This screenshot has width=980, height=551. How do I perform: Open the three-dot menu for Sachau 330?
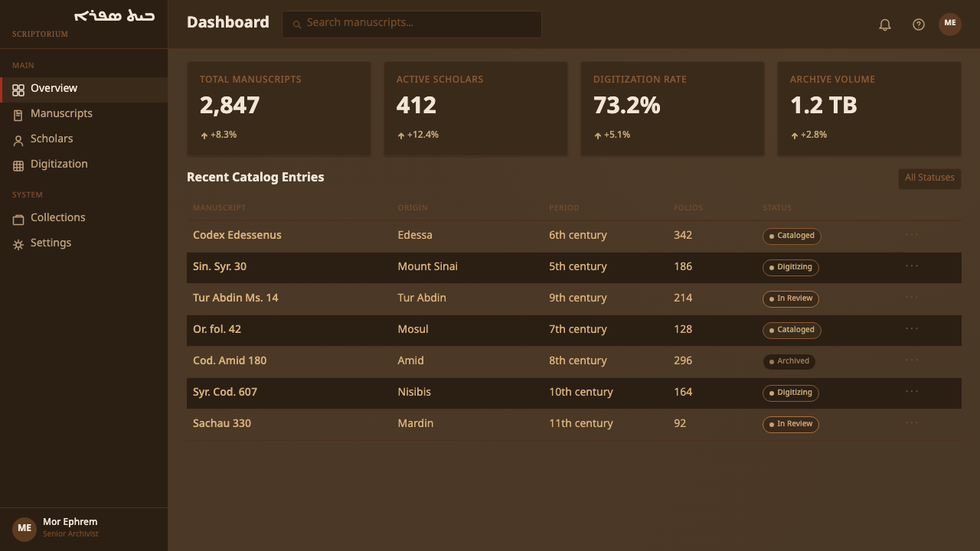[912, 423]
